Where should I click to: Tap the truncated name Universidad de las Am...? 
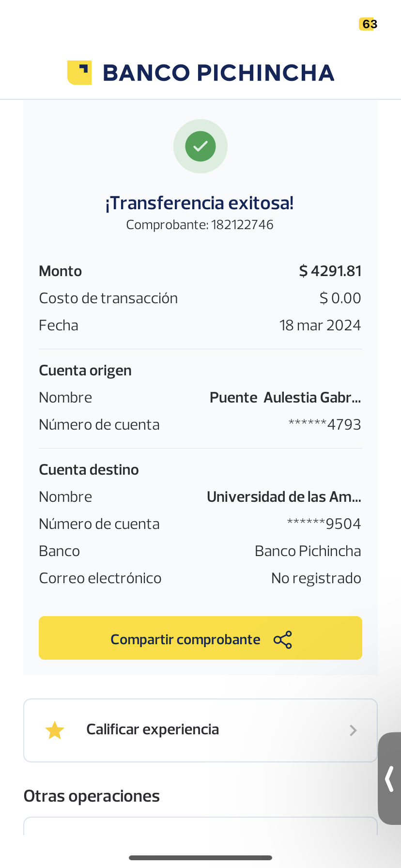284,497
